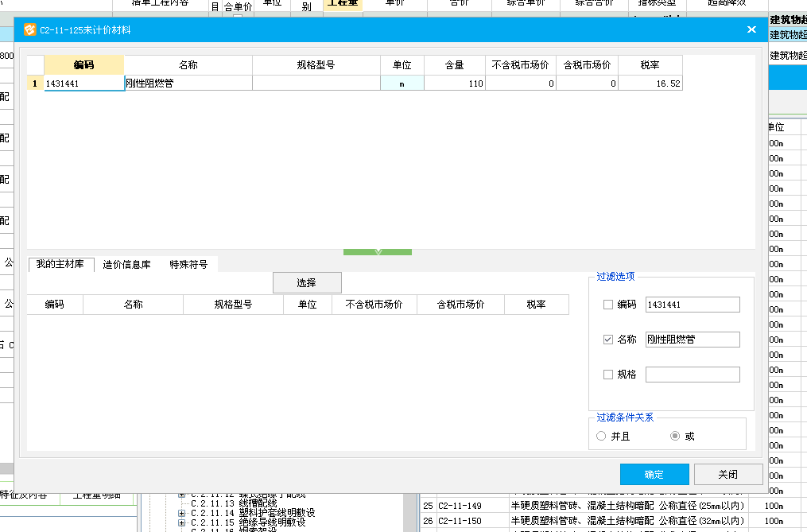Enable the 规格 filter checkbox

(607, 375)
